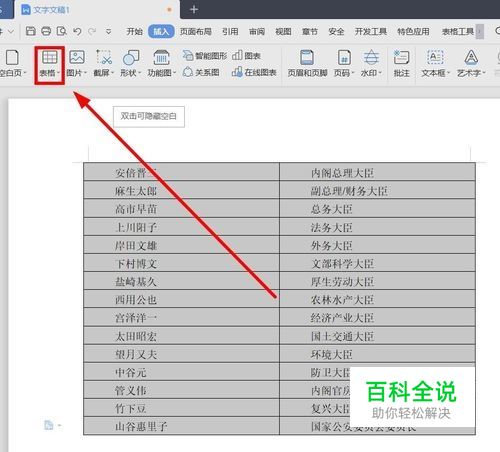The image size is (500, 452).
Task: Insert an 在线图表 online chart
Action: point(254,72)
